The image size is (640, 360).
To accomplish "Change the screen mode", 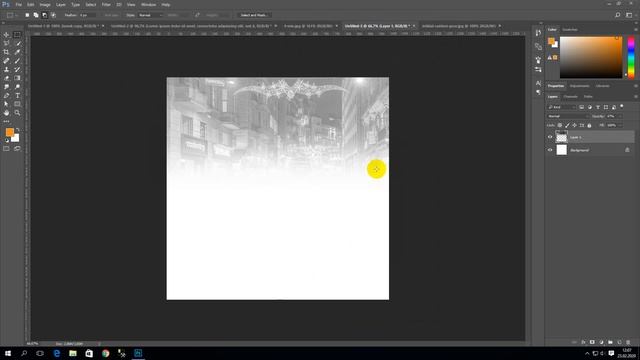I will point(17,149).
